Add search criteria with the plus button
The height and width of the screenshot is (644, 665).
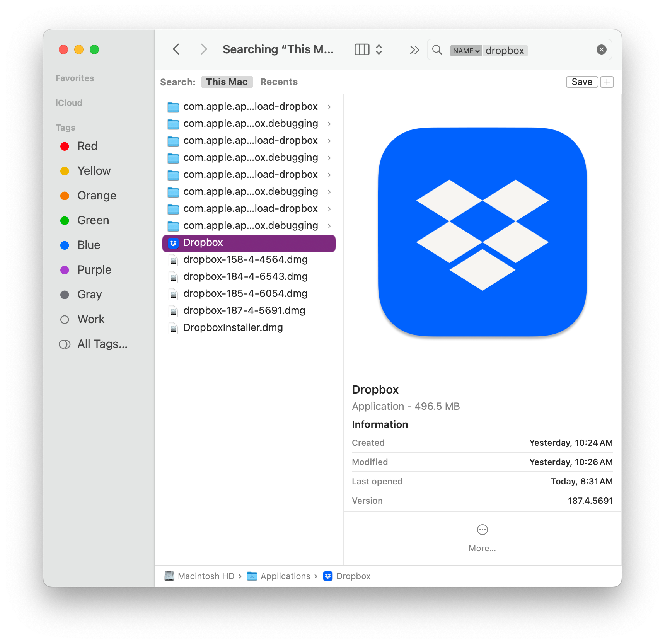(x=607, y=82)
